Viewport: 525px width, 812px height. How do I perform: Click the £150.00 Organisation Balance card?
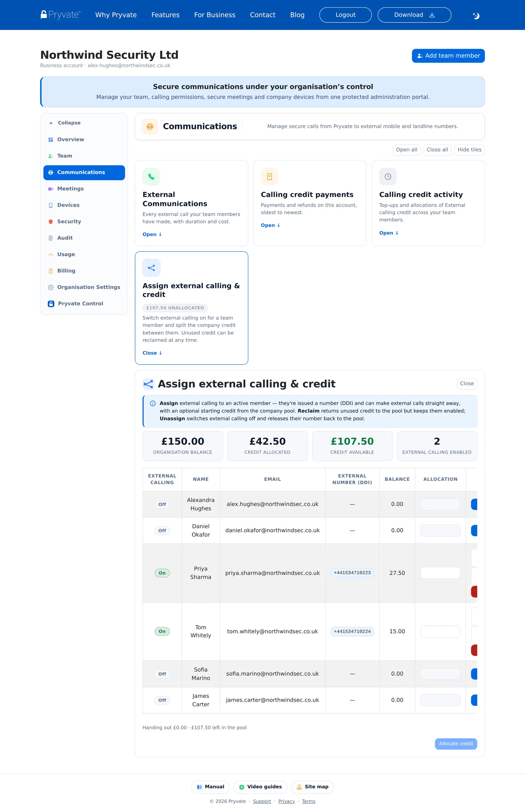tap(183, 446)
